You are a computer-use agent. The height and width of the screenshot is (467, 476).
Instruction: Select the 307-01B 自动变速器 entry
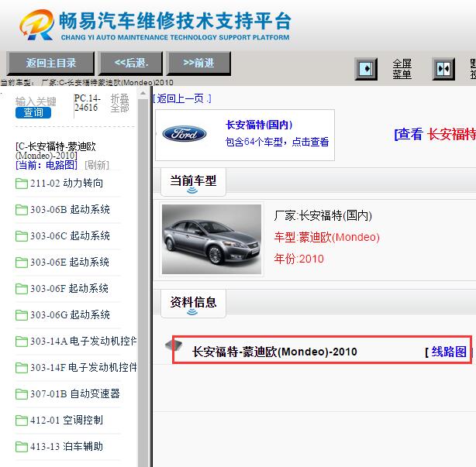[75, 394]
